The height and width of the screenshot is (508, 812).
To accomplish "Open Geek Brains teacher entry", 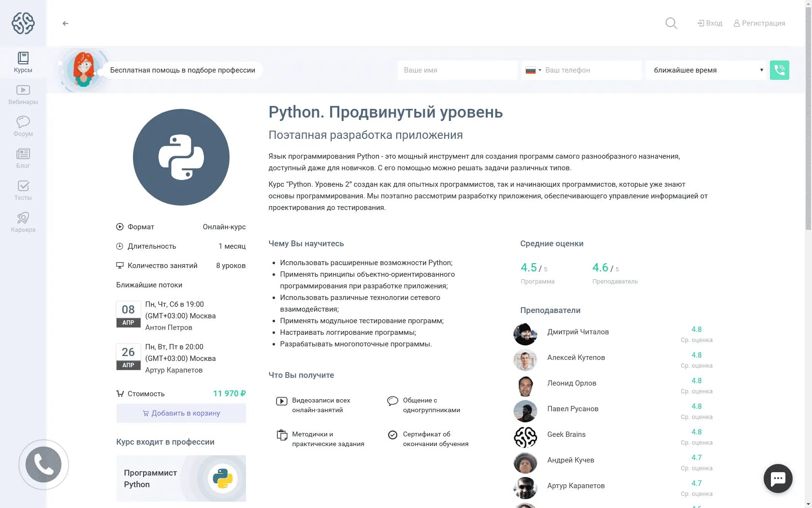I will [566, 434].
